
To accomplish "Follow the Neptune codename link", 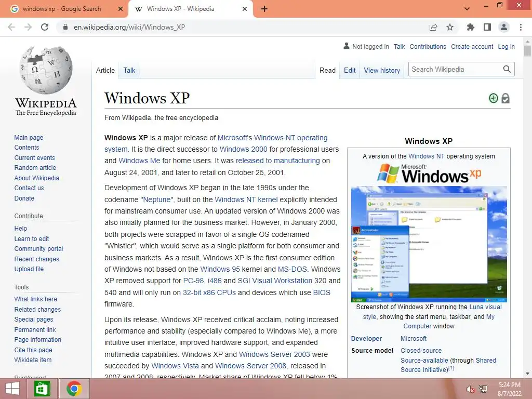I will [157, 199].
